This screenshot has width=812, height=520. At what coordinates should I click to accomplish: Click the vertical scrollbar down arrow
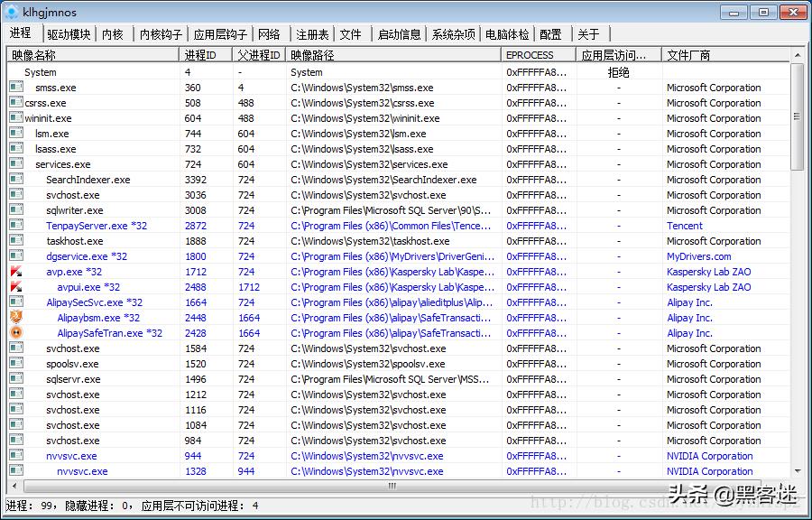[797, 471]
